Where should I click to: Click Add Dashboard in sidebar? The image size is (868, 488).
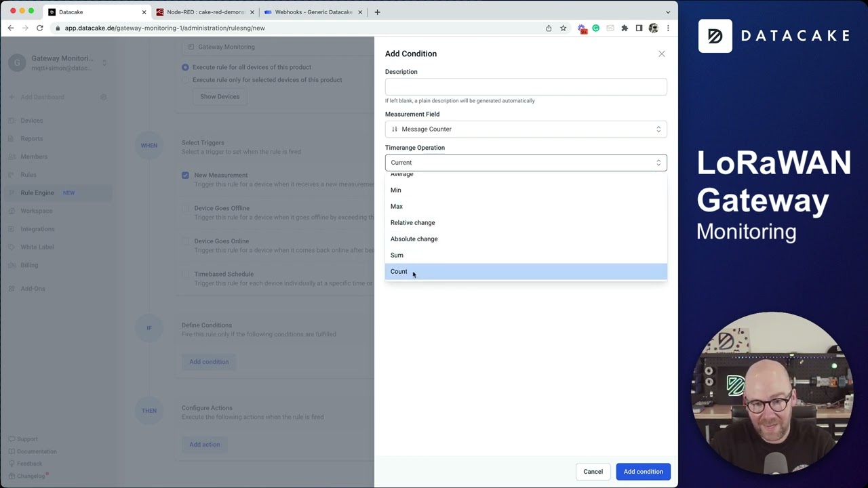tap(42, 97)
